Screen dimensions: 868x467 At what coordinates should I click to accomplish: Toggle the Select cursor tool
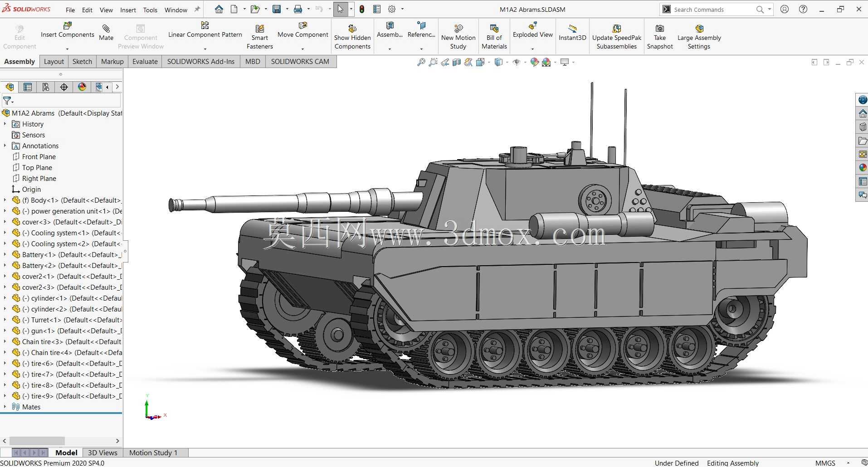pyautogui.click(x=341, y=9)
